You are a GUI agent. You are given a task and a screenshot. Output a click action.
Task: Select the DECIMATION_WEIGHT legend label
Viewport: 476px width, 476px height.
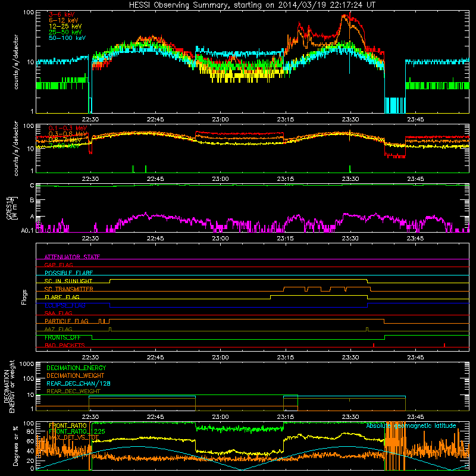click(76, 376)
